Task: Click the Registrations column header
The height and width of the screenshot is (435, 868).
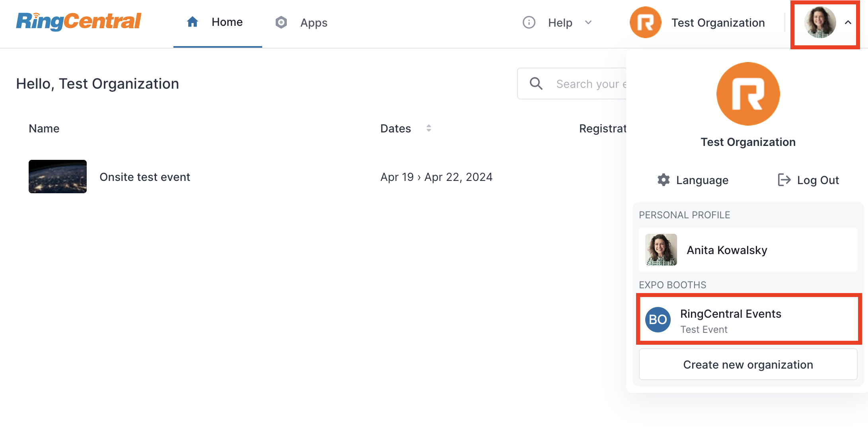Action: [603, 128]
